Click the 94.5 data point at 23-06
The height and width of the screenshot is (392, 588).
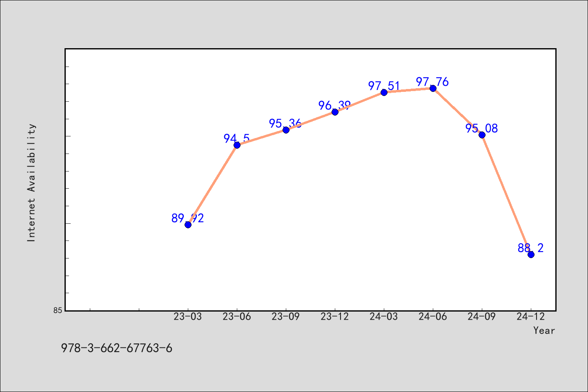pos(237,145)
